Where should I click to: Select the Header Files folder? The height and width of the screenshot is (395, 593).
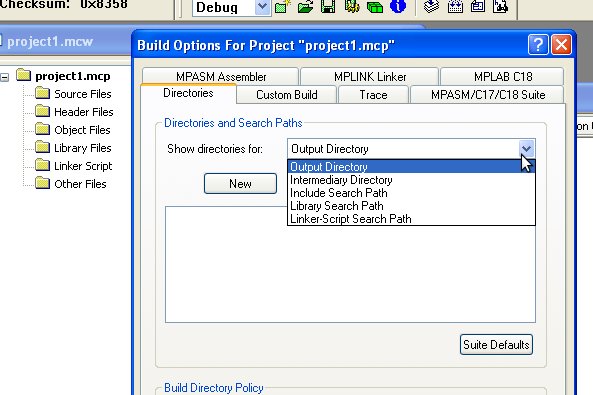(x=84, y=112)
